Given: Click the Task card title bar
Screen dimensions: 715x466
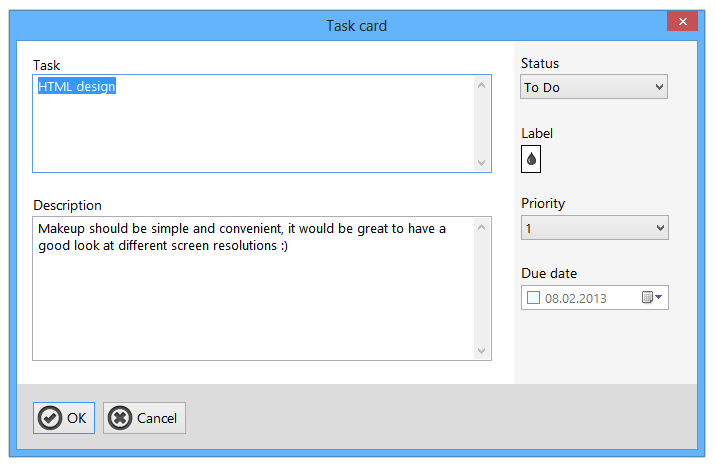Looking at the screenshot, I should [x=357, y=26].
